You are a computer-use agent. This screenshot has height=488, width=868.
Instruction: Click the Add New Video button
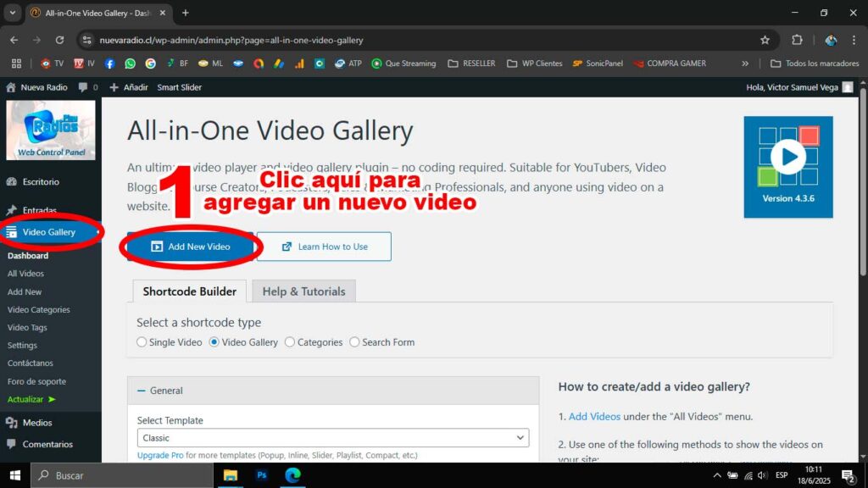tap(191, 247)
